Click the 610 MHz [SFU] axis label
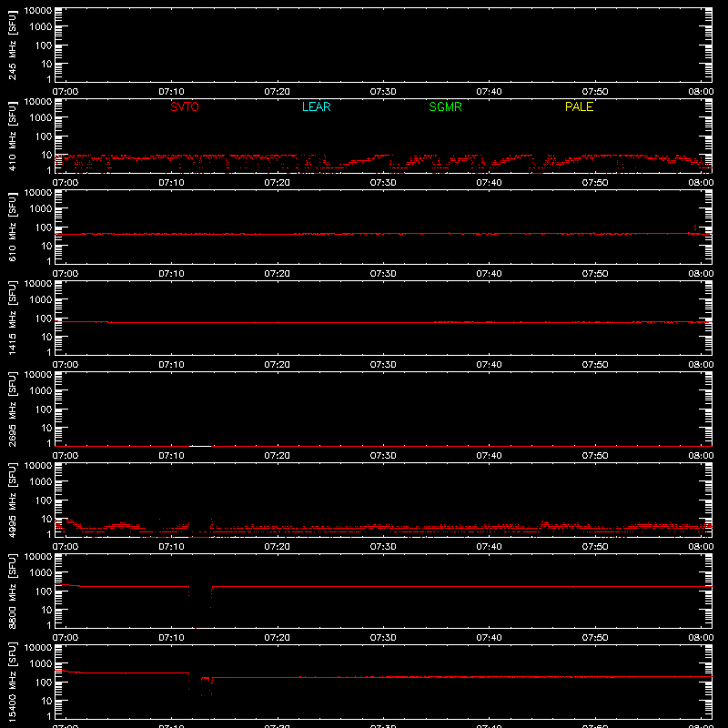Viewport: 728px width, 728px height. pyautogui.click(x=13, y=227)
